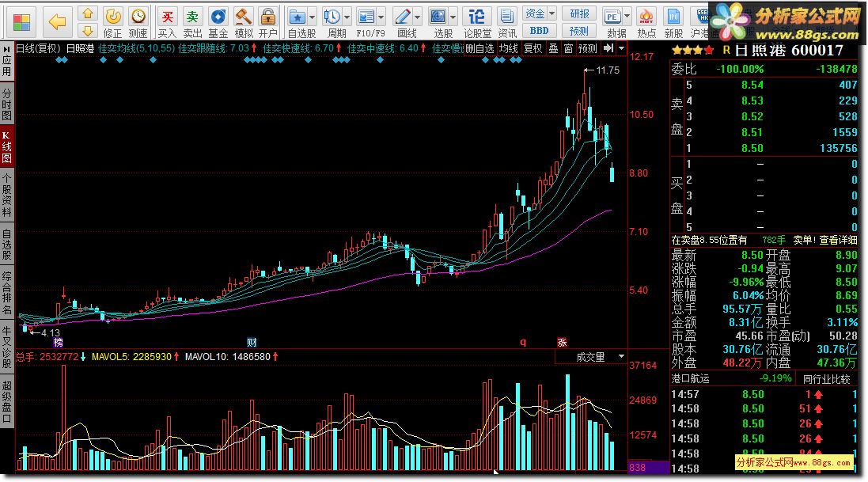The height and width of the screenshot is (482, 868).
Task: Open dropdown arrow next to 画线
Action: [418, 17]
